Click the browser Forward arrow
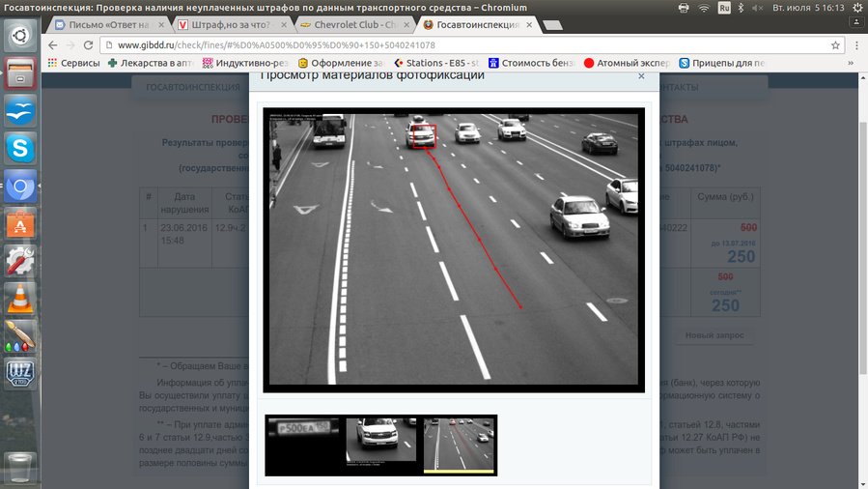The height and width of the screenshot is (489, 868). (x=70, y=45)
